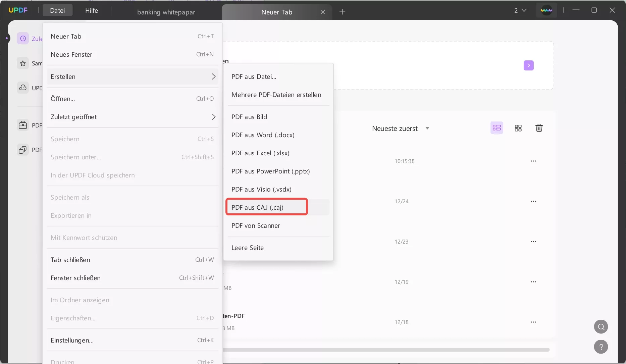Click the PDF toolbox briefcase icon
Screen dimensions: 626x364
pyautogui.click(x=23, y=125)
